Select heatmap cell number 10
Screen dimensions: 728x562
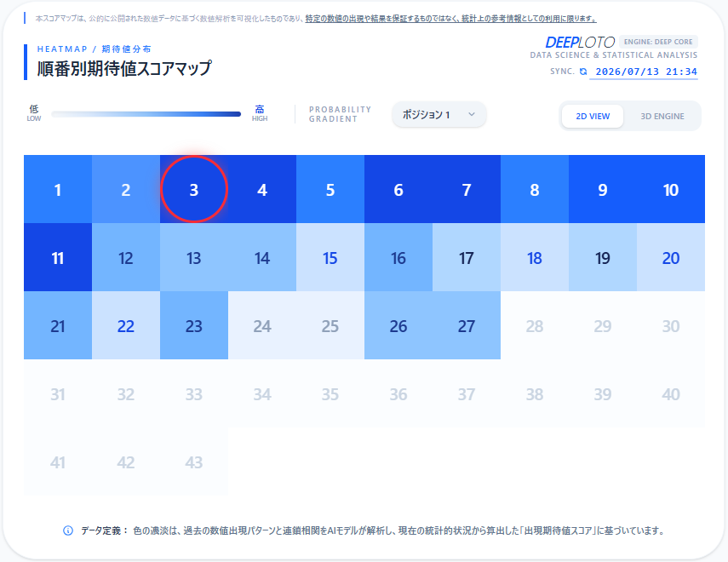click(671, 189)
